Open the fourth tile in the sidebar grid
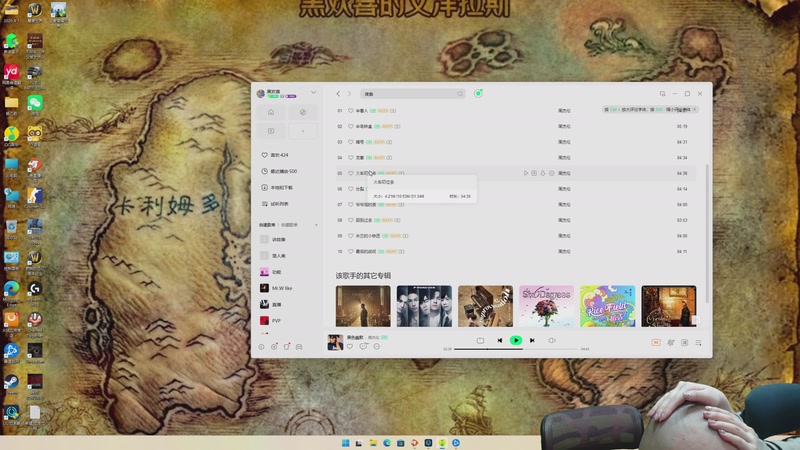Image resolution: width=800 pixels, height=450 pixels. pos(303,131)
